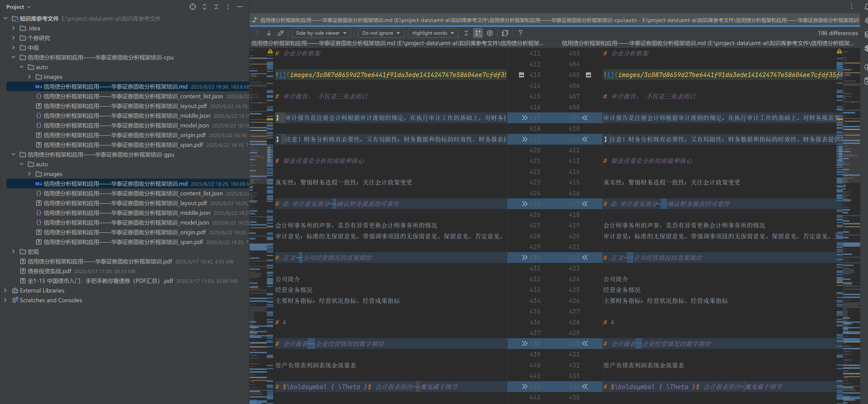The width and height of the screenshot is (868, 404).
Task: Open diff settings gear icon
Action: (x=490, y=33)
